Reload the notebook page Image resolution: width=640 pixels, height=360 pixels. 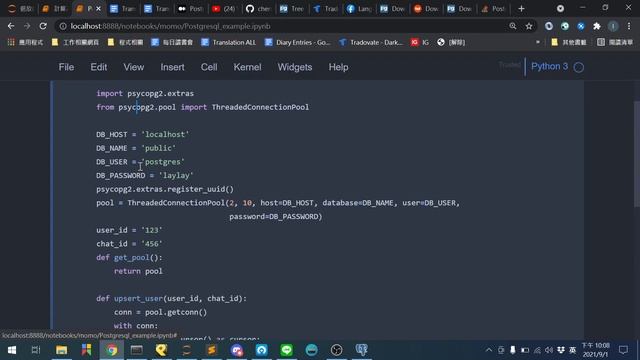point(43,26)
